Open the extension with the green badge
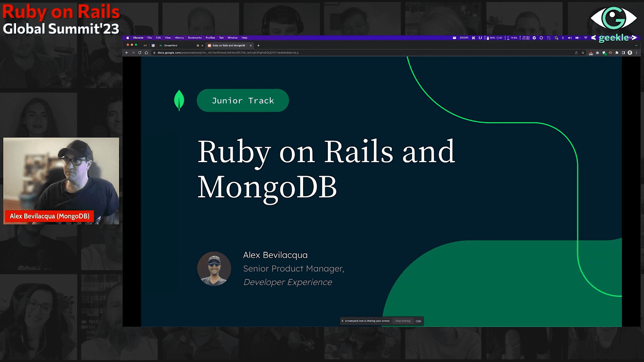 pos(604,53)
